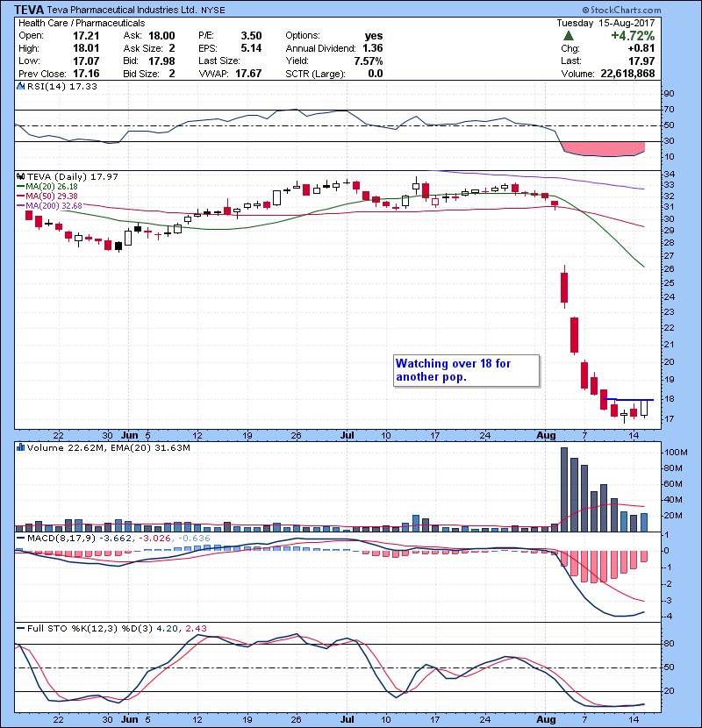Select the MA(20) 26.18 legend
The width and height of the screenshot is (702, 728).
[47, 186]
